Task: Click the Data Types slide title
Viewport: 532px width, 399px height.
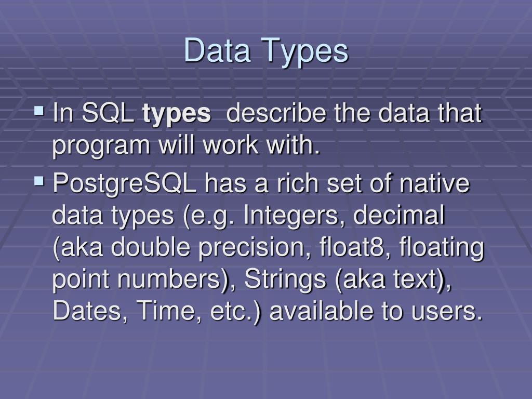Action: pyautogui.click(x=266, y=51)
